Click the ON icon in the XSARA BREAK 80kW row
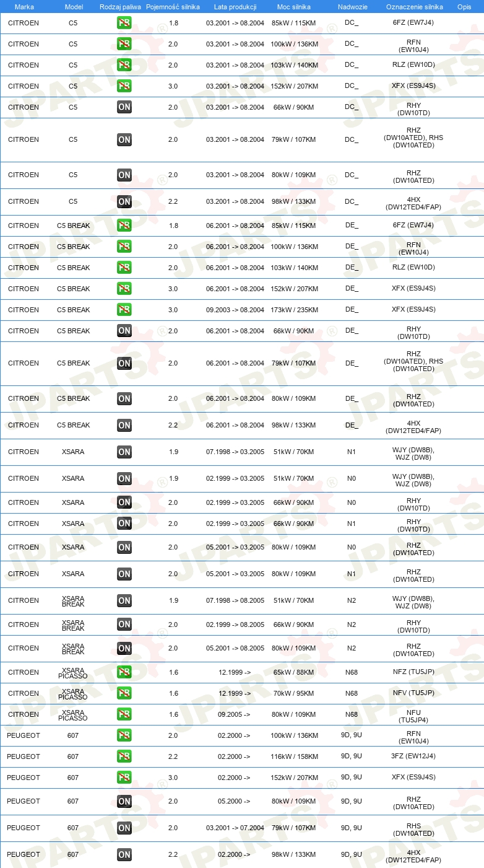This screenshot has height=868, width=484. click(124, 649)
